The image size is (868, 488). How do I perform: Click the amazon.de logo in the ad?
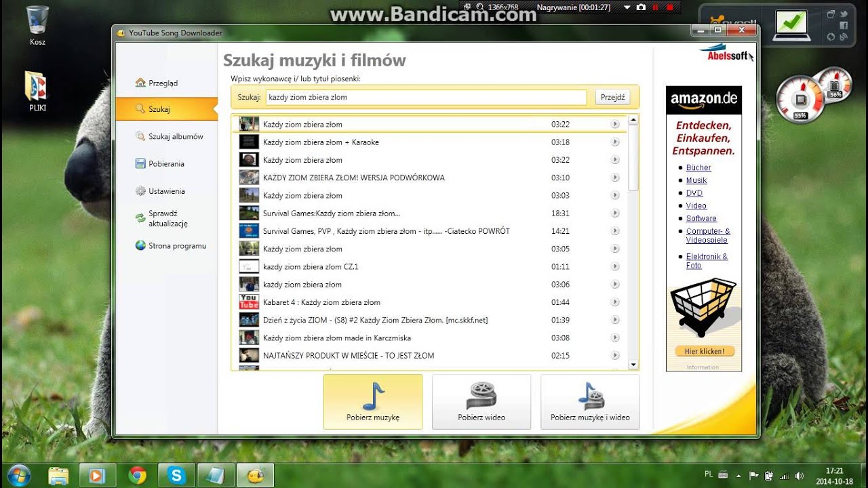[704, 100]
